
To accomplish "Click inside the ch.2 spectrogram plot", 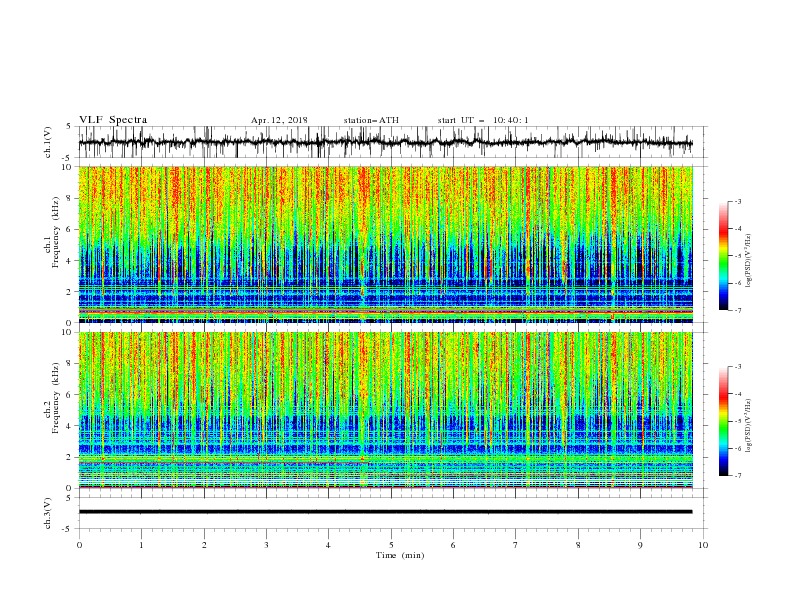I will point(386,410).
